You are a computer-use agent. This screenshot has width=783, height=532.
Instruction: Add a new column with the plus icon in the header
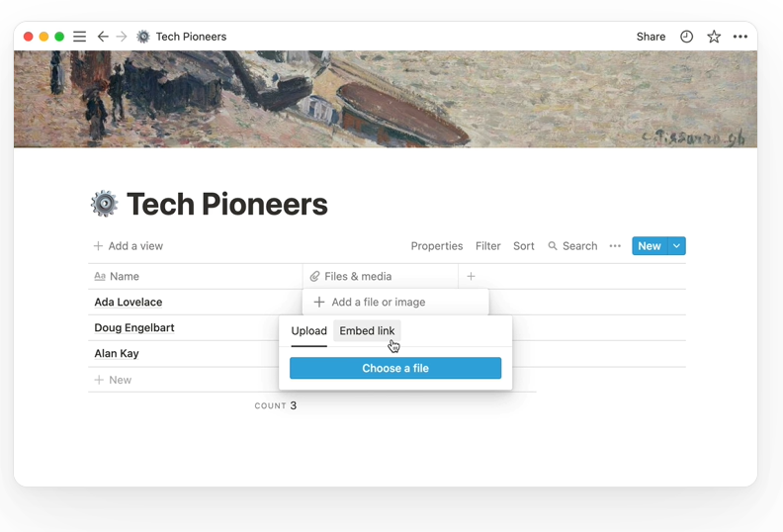(471, 276)
